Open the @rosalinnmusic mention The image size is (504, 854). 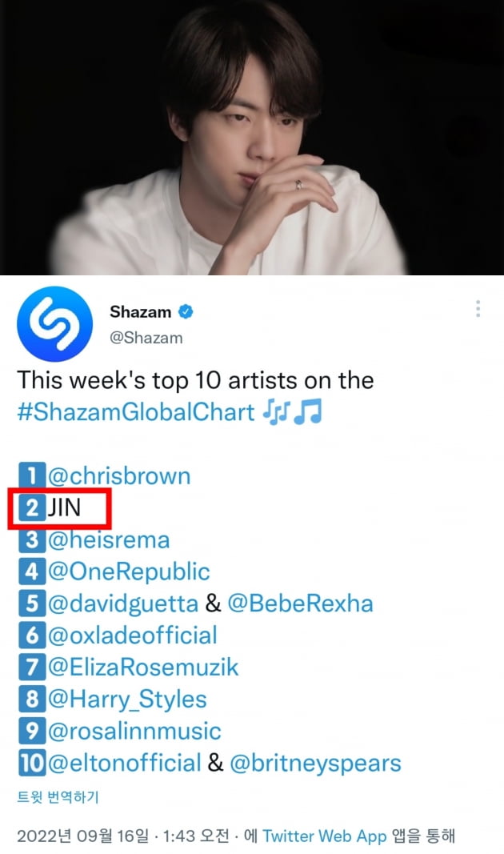[134, 731]
